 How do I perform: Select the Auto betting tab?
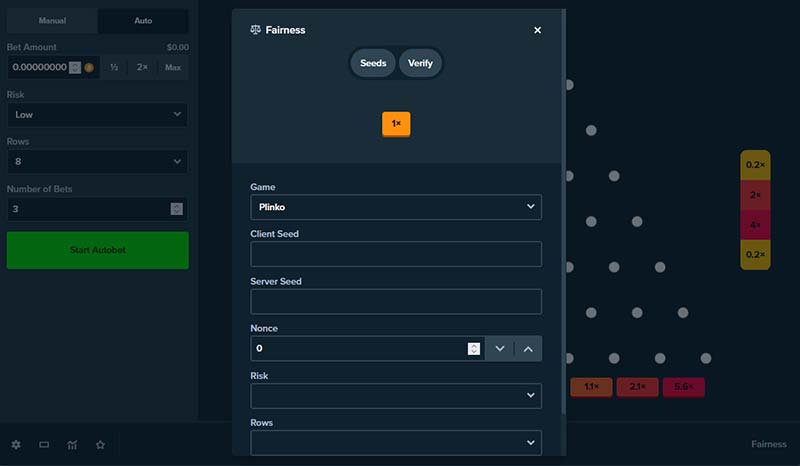[143, 21]
